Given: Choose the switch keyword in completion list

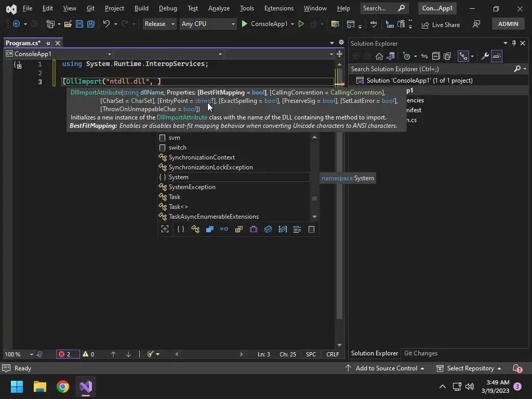Looking at the screenshot, I should (234, 148).
